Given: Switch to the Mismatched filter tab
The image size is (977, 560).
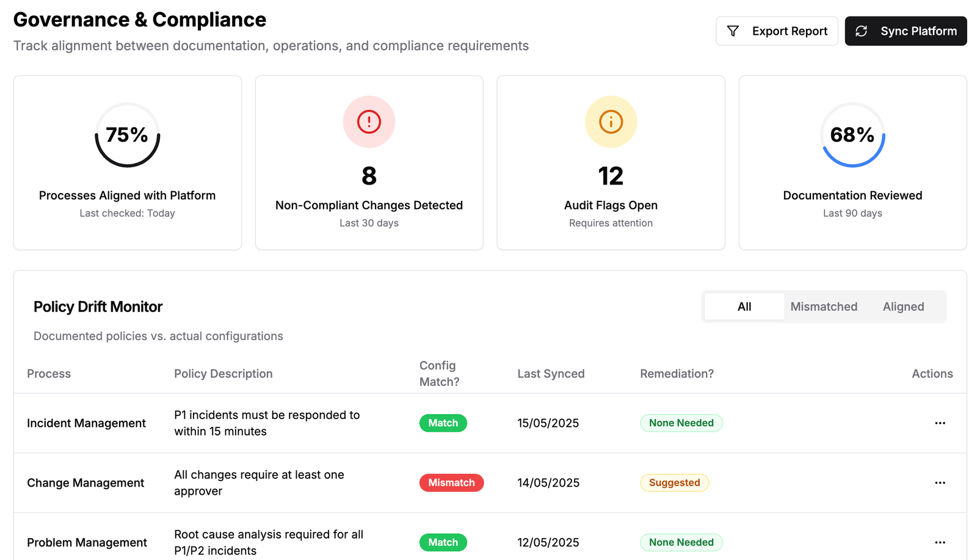Looking at the screenshot, I should (x=824, y=306).
